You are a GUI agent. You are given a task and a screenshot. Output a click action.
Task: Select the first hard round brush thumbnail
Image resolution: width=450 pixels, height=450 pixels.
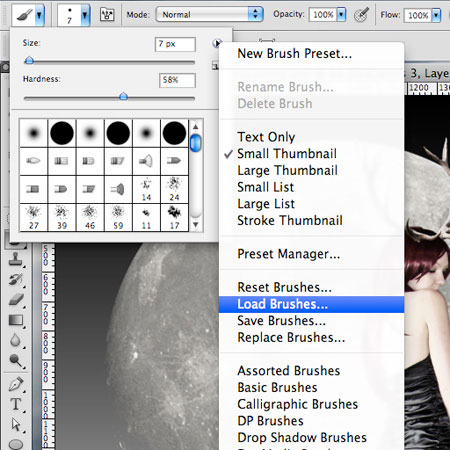pyautogui.click(x=62, y=133)
